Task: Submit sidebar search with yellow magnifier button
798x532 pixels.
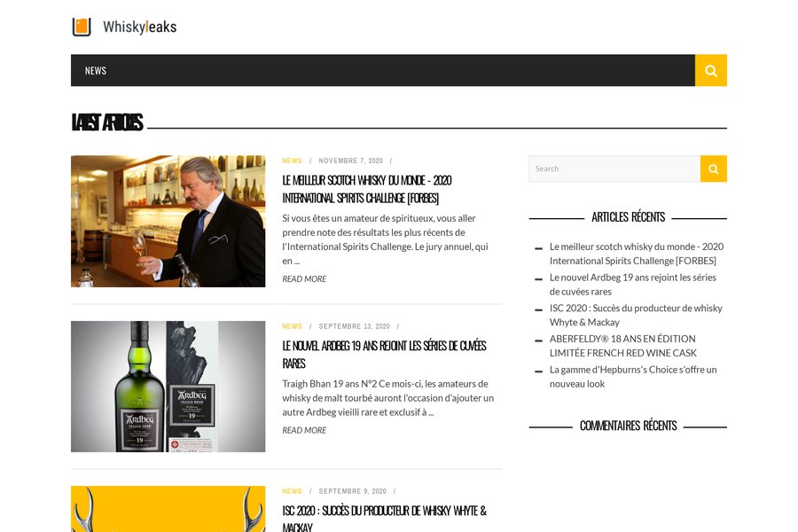Action: (x=714, y=168)
